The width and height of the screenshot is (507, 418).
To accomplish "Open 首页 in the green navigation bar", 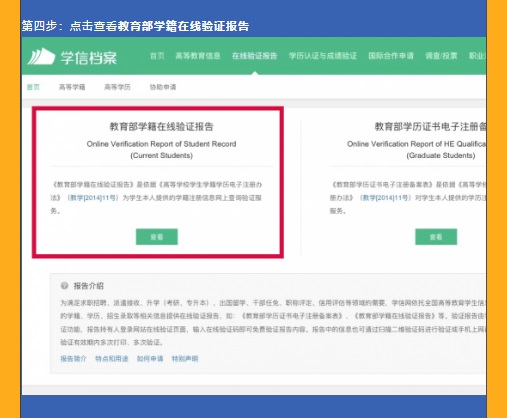I will click(x=157, y=56).
